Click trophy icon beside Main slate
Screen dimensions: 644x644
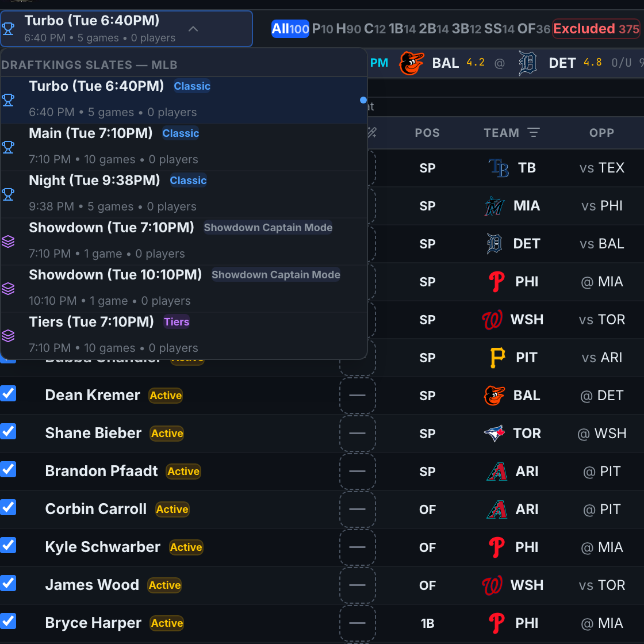(x=8, y=147)
